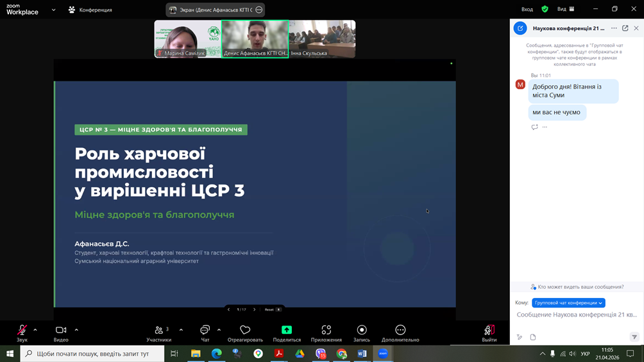The image size is (644, 362).
Task: Open the Дополнительно more options icon
Action: [400, 330]
